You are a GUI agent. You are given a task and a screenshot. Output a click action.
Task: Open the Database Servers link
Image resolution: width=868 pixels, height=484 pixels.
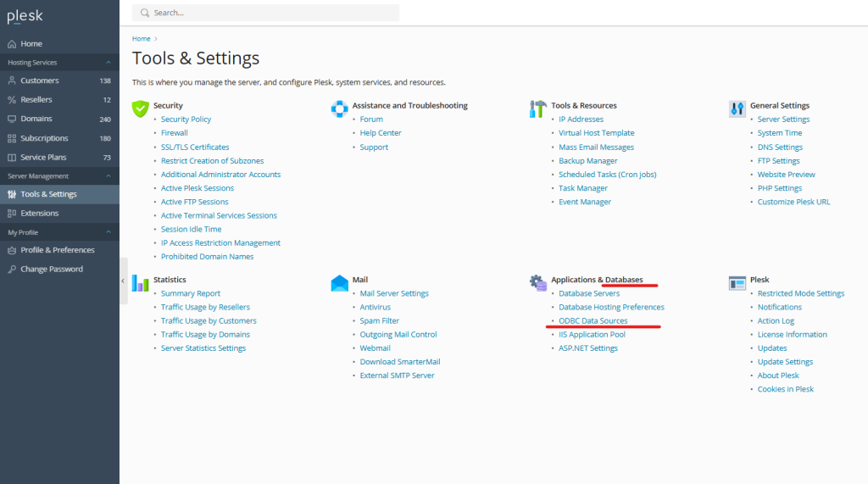click(x=589, y=293)
